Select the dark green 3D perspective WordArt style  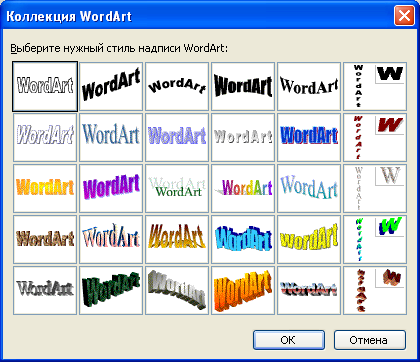(111, 290)
